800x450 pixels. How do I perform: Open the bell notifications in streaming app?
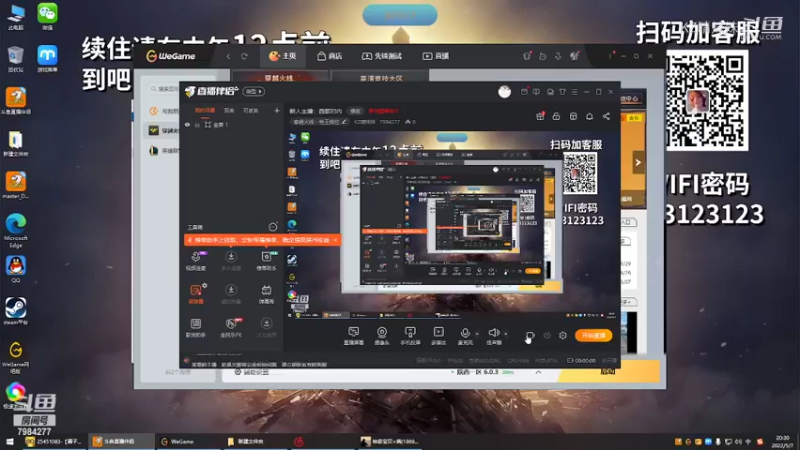click(x=589, y=116)
